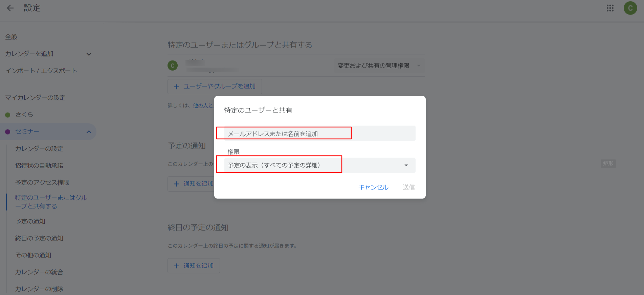The height and width of the screenshot is (295, 644).
Task: Collapse the セミナー calendar section chevron
Action: (x=89, y=132)
